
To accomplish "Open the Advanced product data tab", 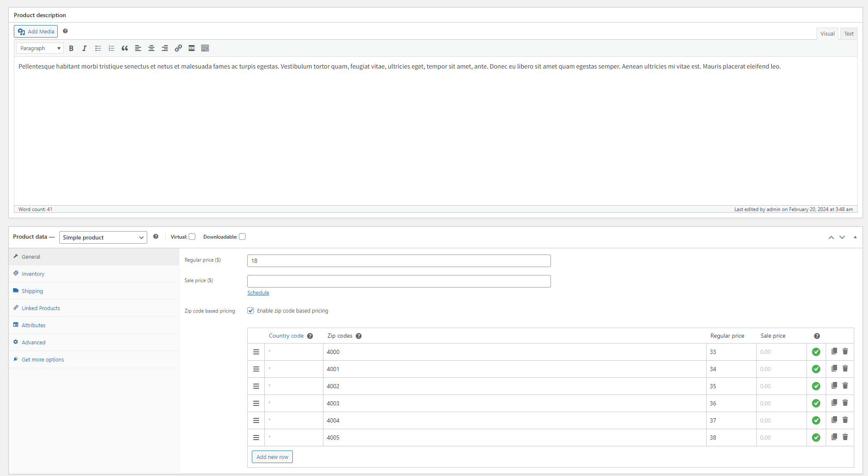I will [x=94, y=342].
